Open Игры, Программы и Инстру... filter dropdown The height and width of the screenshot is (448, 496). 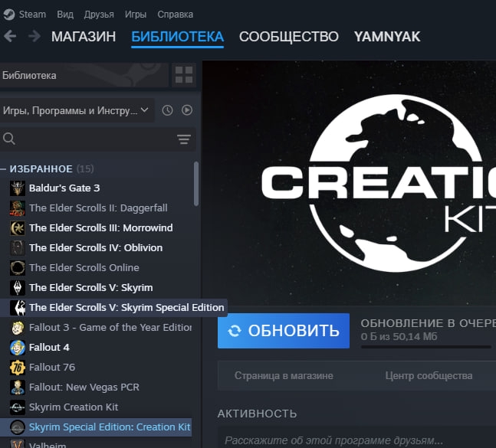[76, 110]
